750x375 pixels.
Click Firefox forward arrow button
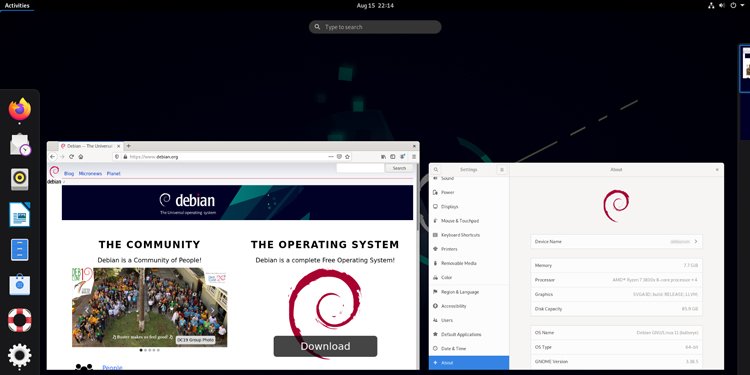(62, 156)
